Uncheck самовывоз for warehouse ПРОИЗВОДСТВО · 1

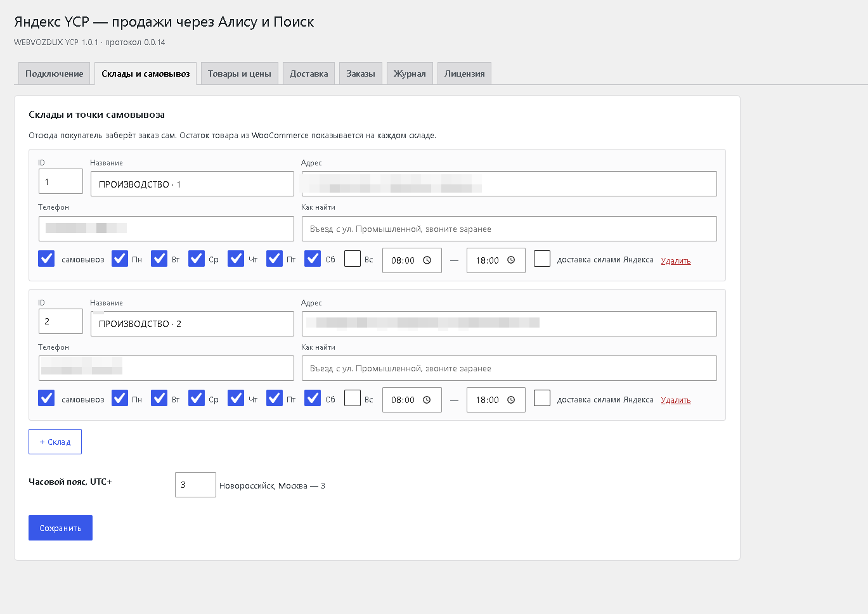[46, 259]
